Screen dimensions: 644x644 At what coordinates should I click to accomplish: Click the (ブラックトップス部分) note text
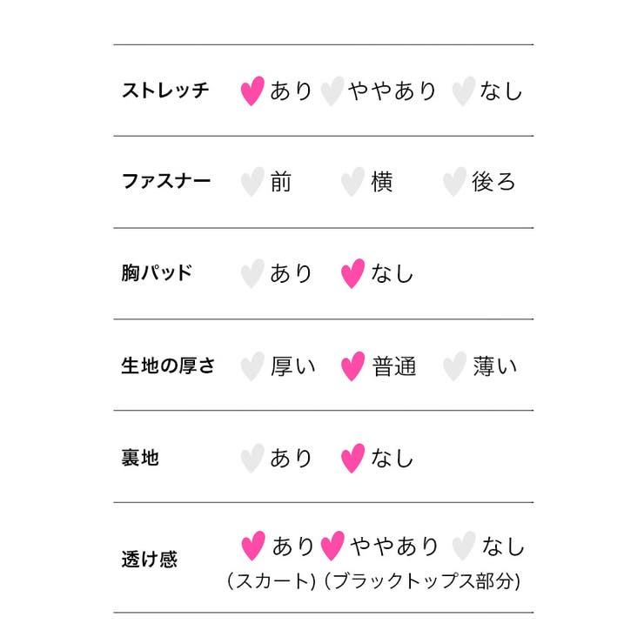tap(422, 581)
